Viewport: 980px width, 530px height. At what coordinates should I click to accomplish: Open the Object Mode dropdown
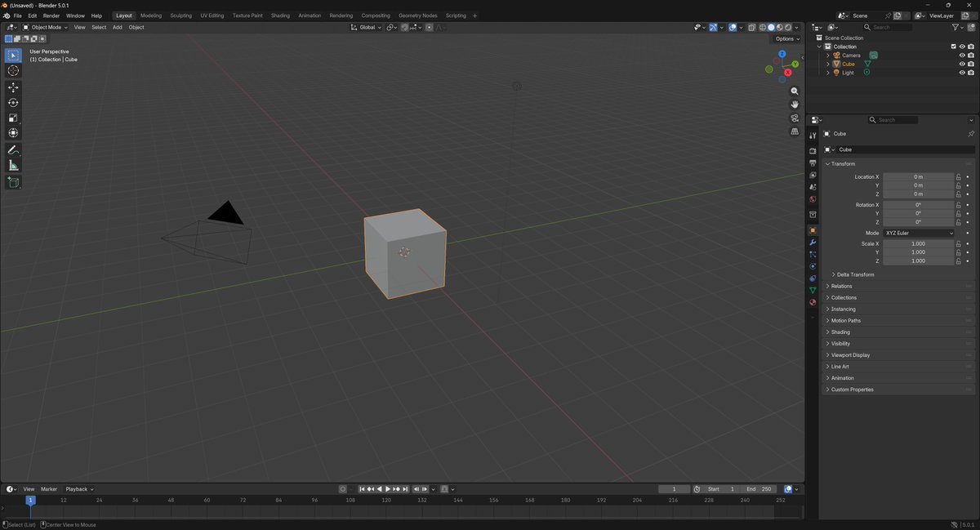46,27
